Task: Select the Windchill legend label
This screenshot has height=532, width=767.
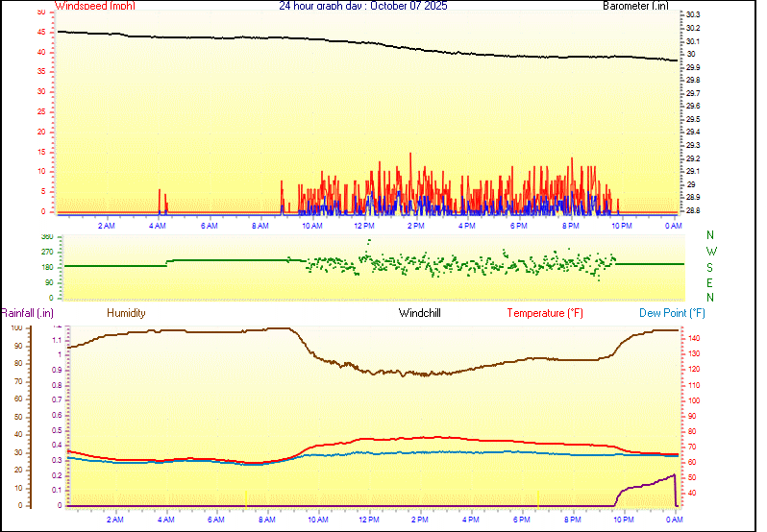Action: [420, 313]
